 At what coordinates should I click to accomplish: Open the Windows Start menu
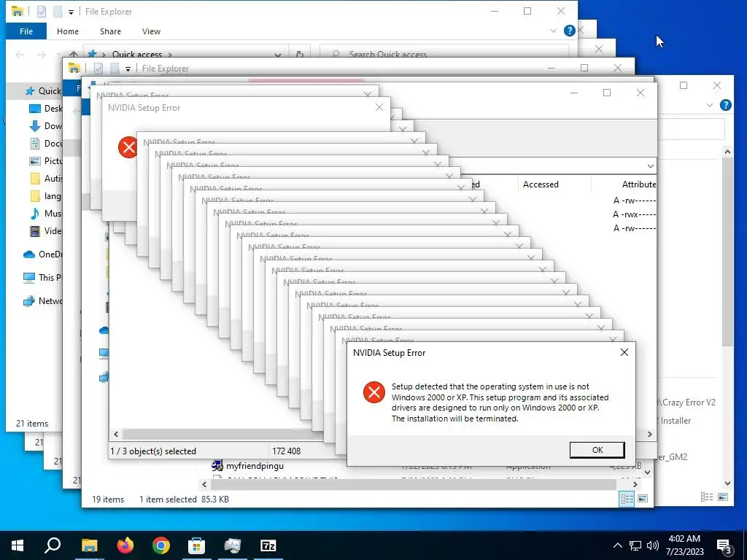tap(18, 545)
